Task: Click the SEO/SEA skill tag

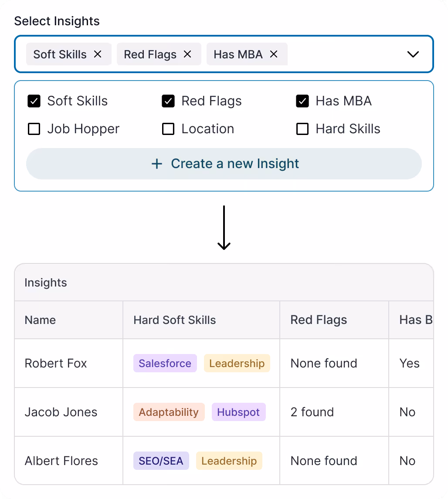Action: [161, 461]
